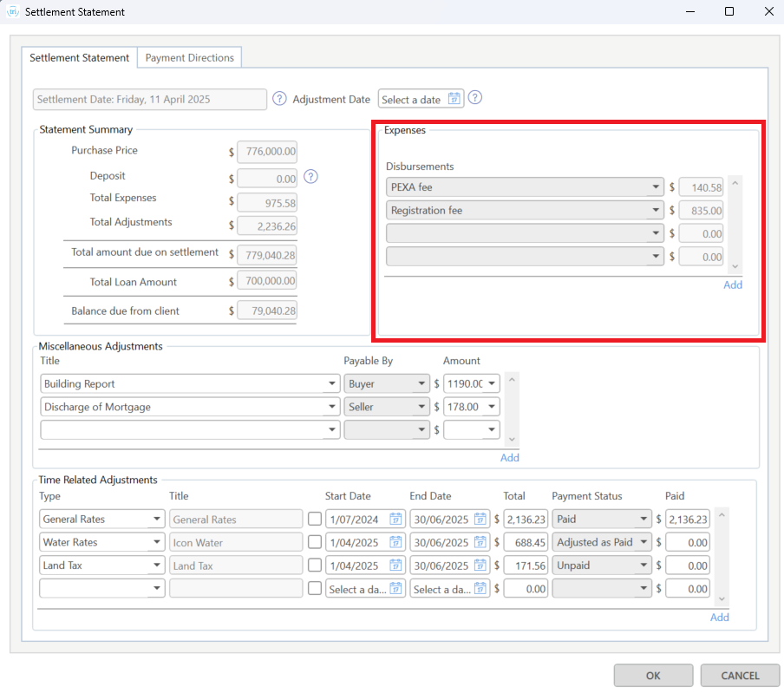Click Add link under Disbursements
Viewport: 784px width, 693px height.
[733, 284]
